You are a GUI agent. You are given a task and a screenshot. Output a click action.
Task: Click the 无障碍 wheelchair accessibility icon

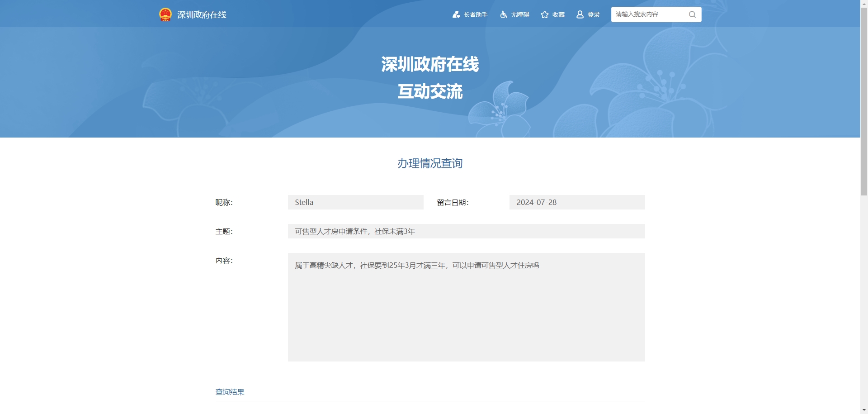[x=504, y=14]
